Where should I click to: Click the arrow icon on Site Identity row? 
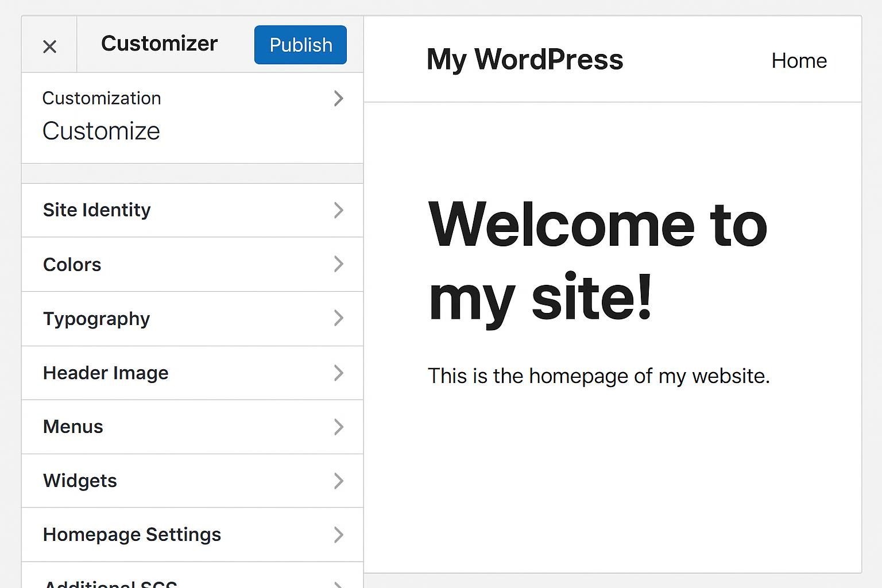point(338,210)
